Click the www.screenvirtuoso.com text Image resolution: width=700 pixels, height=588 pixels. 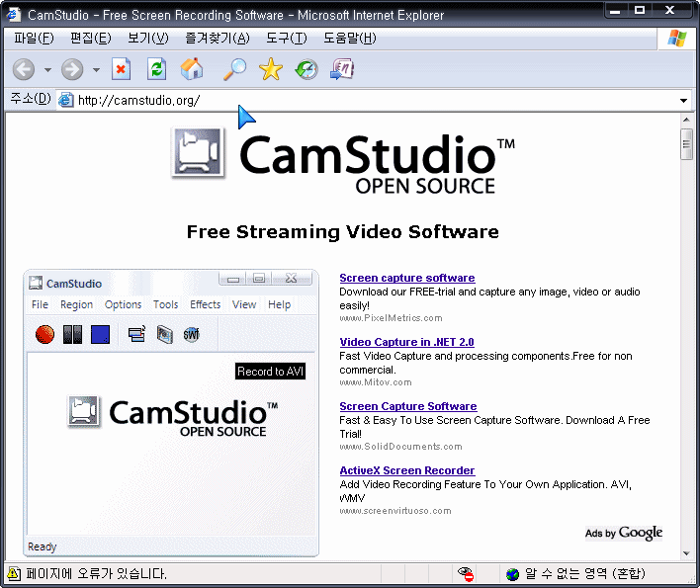pyautogui.click(x=395, y=511)
